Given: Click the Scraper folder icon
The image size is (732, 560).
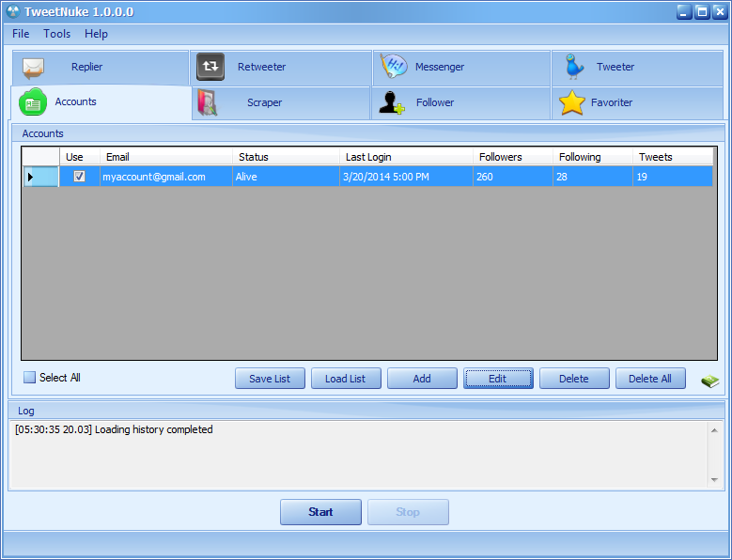Looking at the screenshot, I should tap(208, 102).
